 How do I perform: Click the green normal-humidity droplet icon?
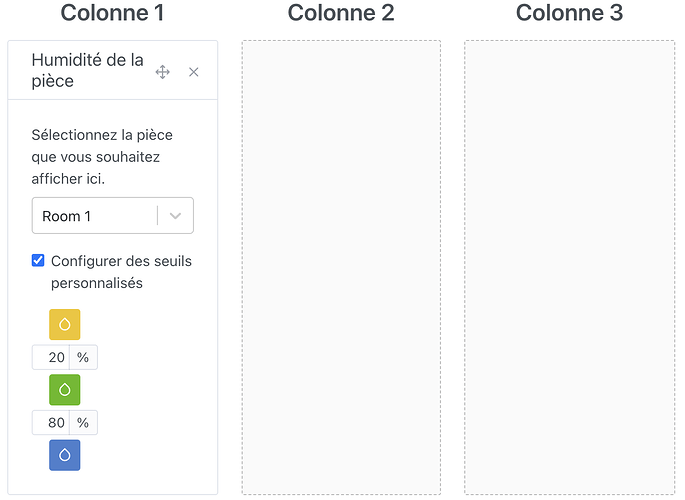click(65, 389)
